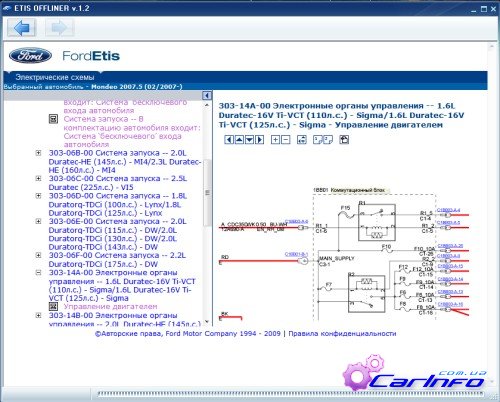Zoom out the wiring diagram
Image resolution: width=500 pixels, height=402 pixels.
pyautogui.click(x=286, y=140)
